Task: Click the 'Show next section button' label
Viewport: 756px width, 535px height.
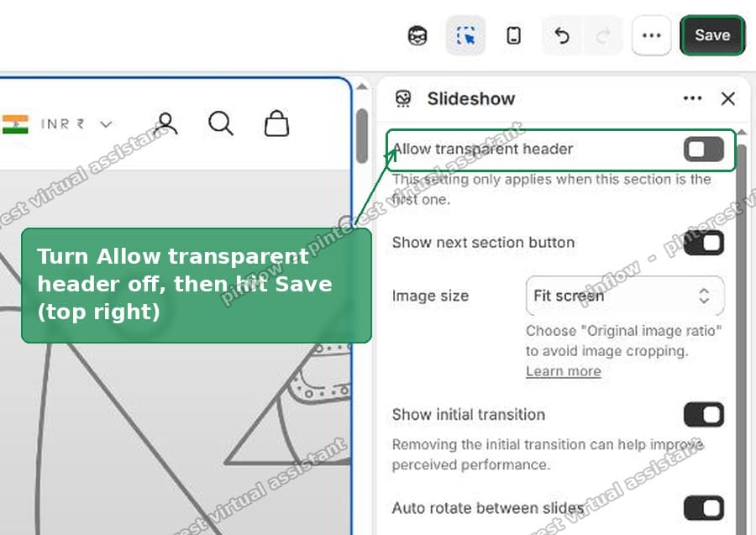Action: [483, 243]
